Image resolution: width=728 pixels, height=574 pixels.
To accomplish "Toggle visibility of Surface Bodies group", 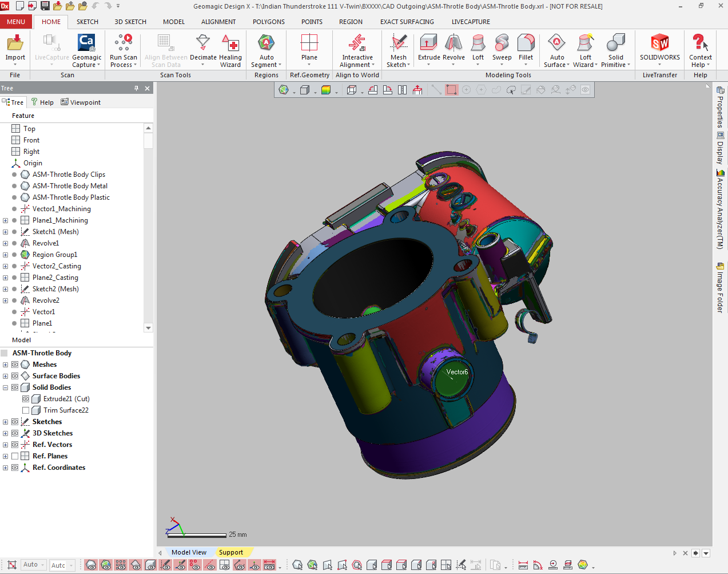I will [x=15, y=376].
